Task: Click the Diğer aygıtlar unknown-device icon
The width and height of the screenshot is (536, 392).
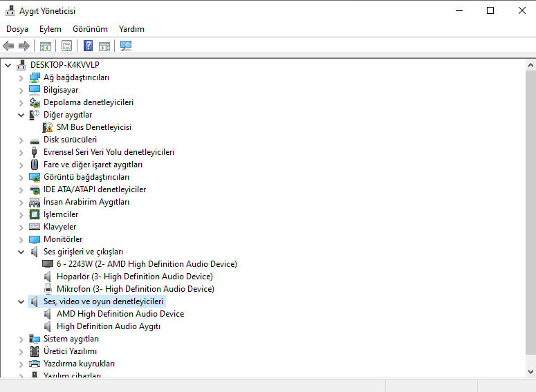Action: (35, 115)
